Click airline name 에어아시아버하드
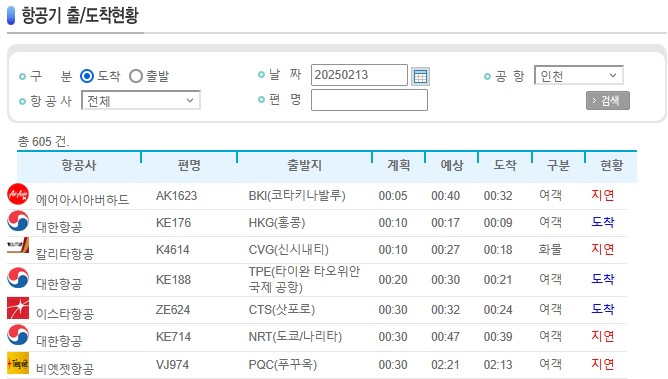 click(82, 200)
